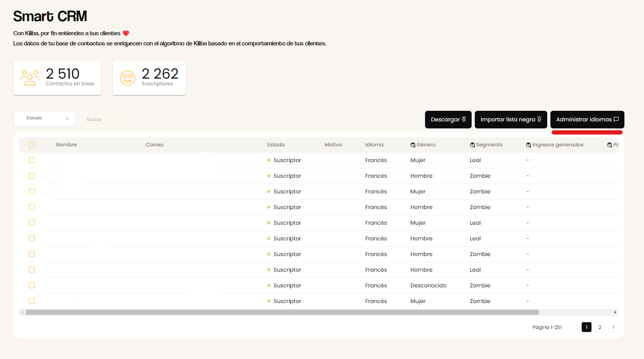This screenshot has height=359, width=644.
Task: Check the last row checkbox (Mujer, Zombie)
Action: click(32, 301)
